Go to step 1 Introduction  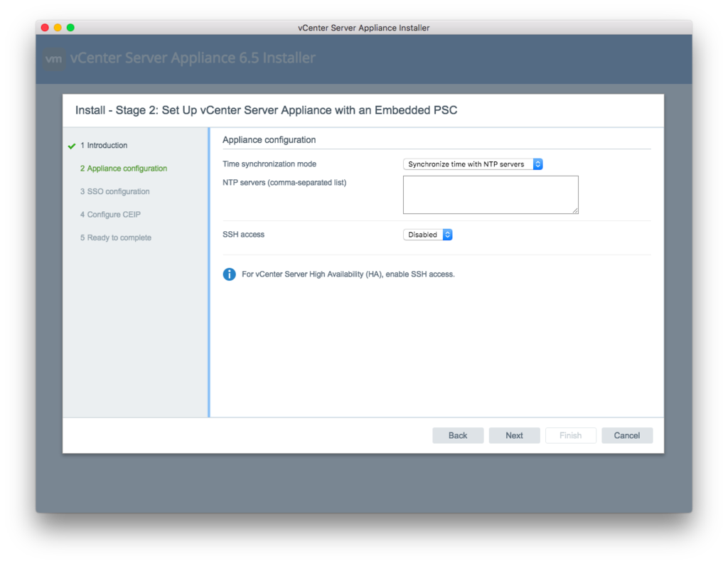[x=104, y=145]
